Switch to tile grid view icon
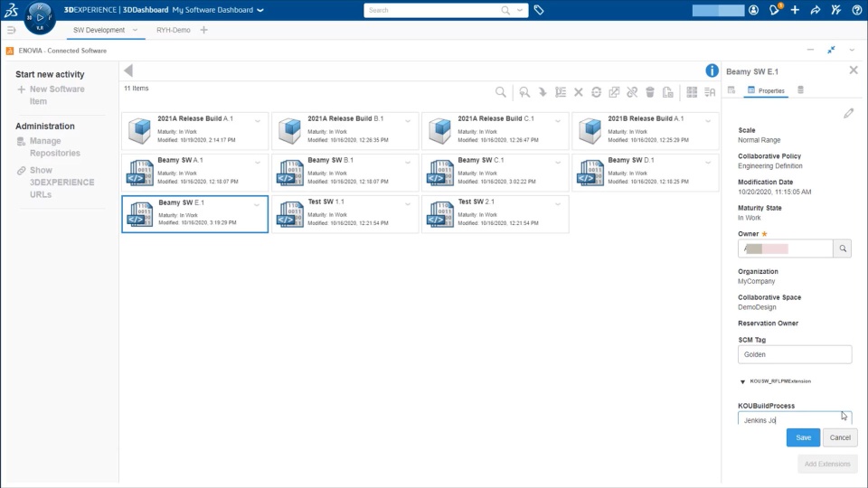Screen dimensions: 868x488 click(x=692, y=92)
